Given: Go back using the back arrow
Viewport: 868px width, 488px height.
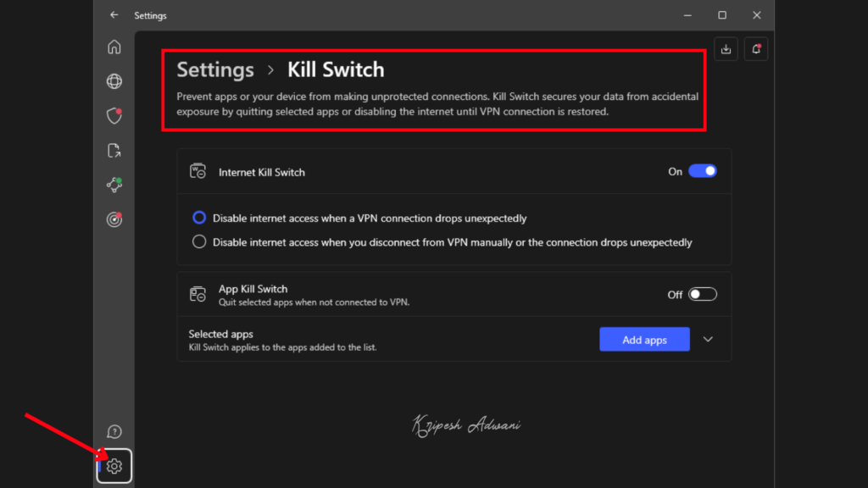Looking at the screenshot, I should (x=113, y=15).
